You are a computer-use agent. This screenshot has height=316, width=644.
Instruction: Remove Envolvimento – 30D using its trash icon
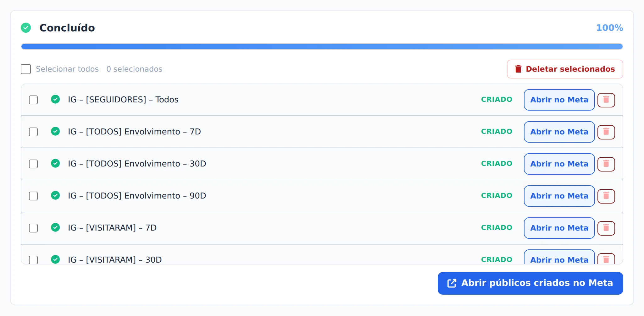(x=606, y=164)
